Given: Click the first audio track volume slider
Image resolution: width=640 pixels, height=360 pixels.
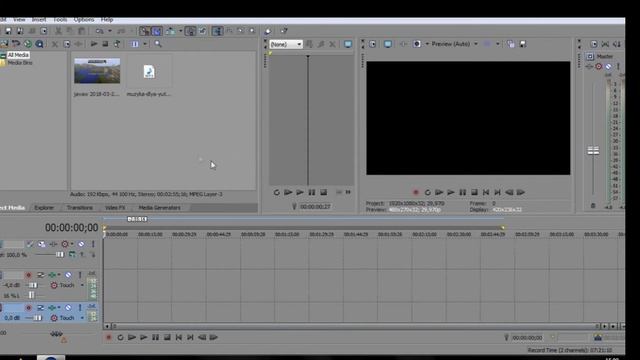Looking at the screenshot, I should click(33, 285).
